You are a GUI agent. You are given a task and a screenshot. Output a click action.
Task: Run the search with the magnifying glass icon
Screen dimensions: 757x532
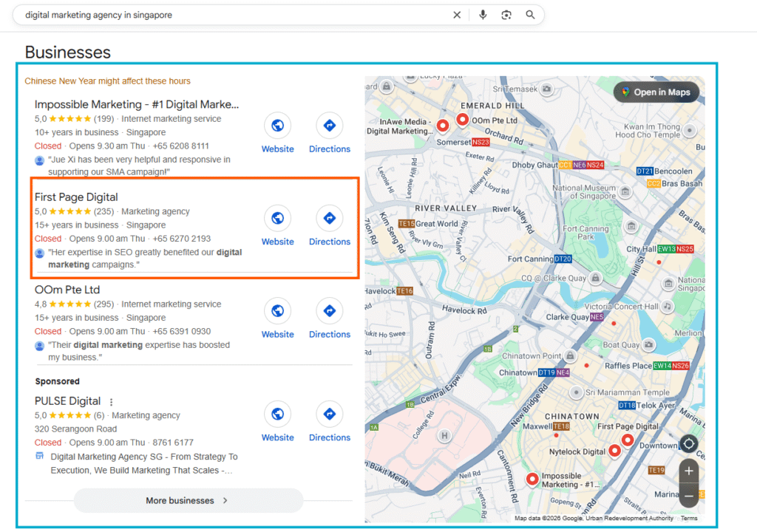[x=530, y=14]
